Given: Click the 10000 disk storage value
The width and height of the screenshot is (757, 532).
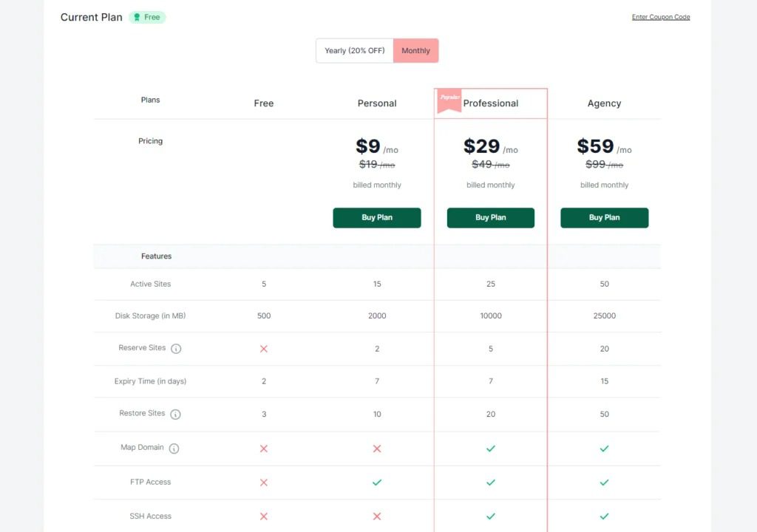Looking at the screenshot, I should [491, 316].
